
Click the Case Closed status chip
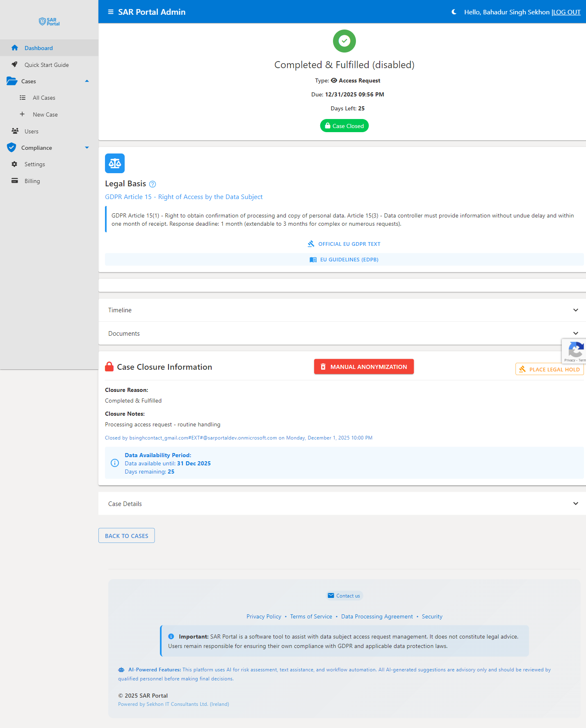coord(344,126)
